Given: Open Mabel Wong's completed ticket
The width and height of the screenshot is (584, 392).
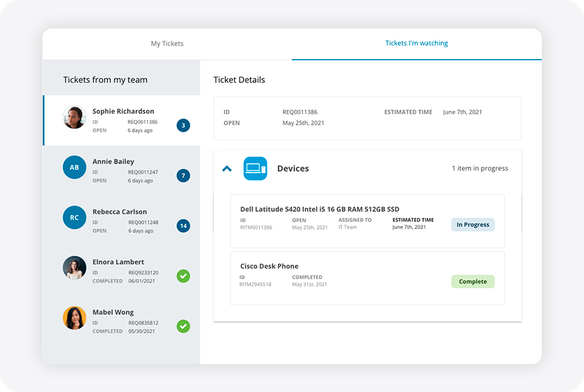Looking at the screenshot, I should click(x=121, y=321).
